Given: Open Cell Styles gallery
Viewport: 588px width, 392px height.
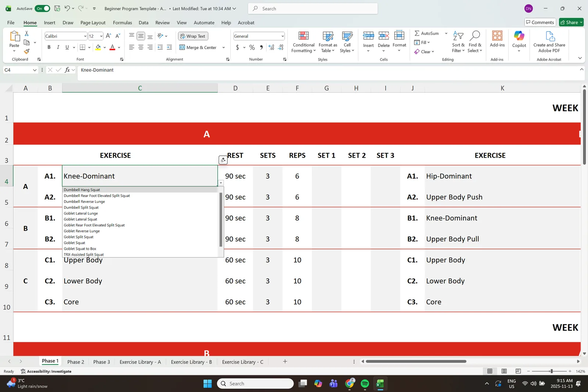Looking at the screenshot, I should 347,42.
